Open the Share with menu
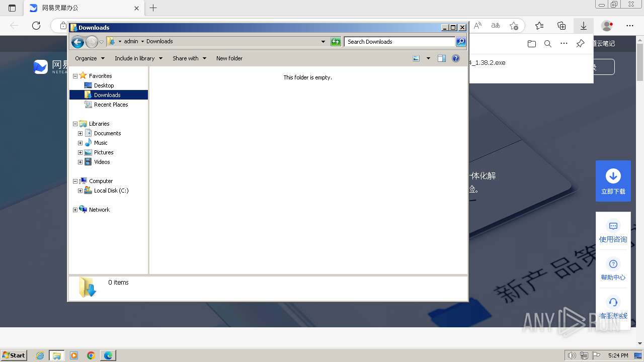 (x=189, y=58)
